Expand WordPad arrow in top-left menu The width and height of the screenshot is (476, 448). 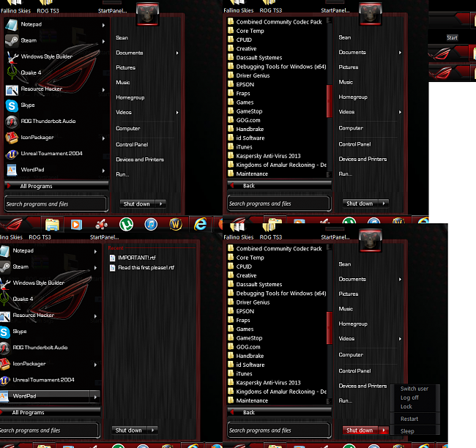coord(103,171)
